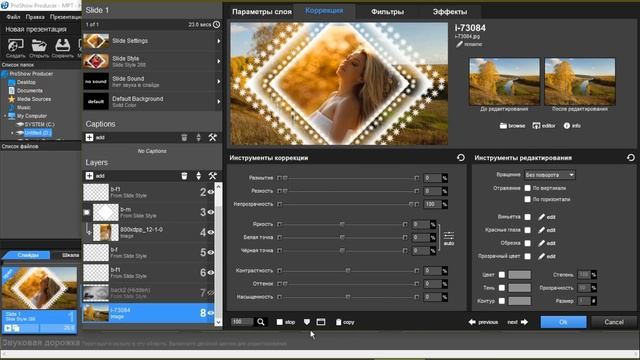
Task: Delete layer using Layers trash icon
Action: [x=184, y=176]
